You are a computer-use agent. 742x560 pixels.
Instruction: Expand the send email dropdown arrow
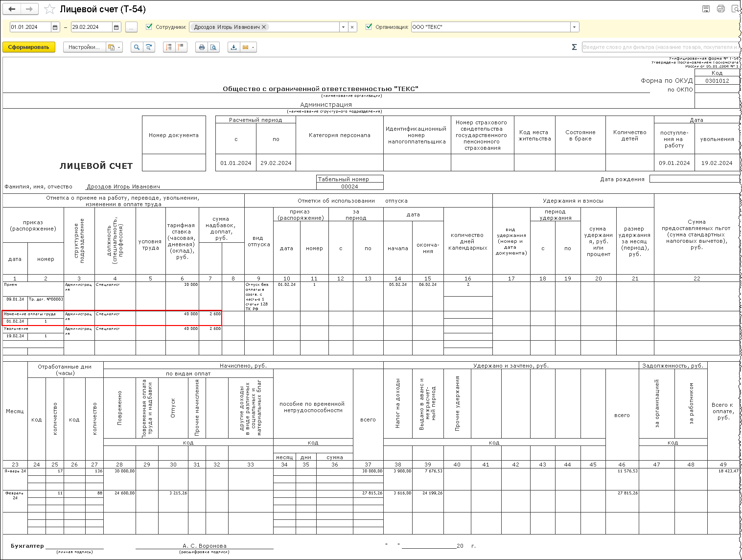pos(254,47)
